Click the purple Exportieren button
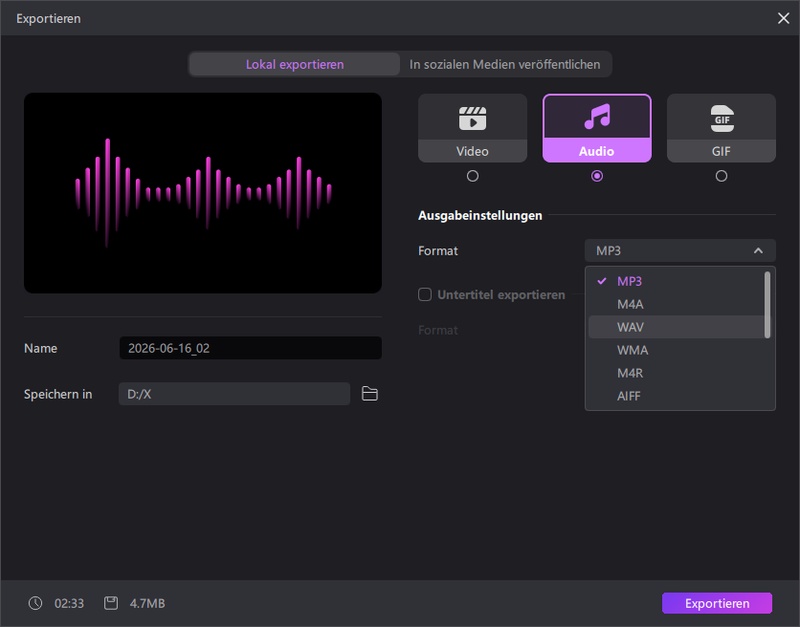This screenshot has height=627, width=800. click(717, 603)
